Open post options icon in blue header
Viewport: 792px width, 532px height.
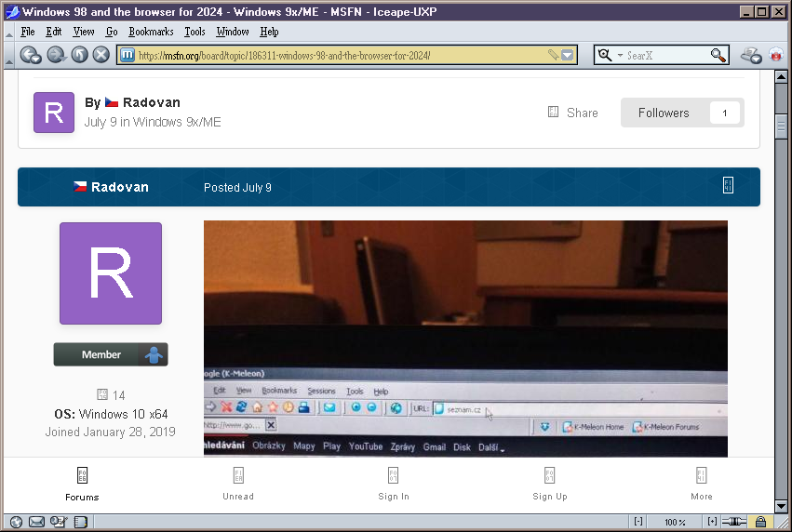coord(728,185)
